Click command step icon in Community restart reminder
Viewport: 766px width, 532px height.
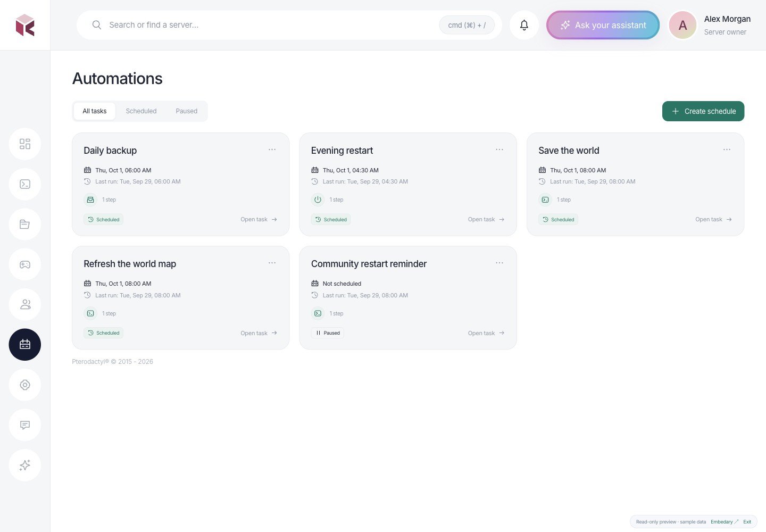318,314
